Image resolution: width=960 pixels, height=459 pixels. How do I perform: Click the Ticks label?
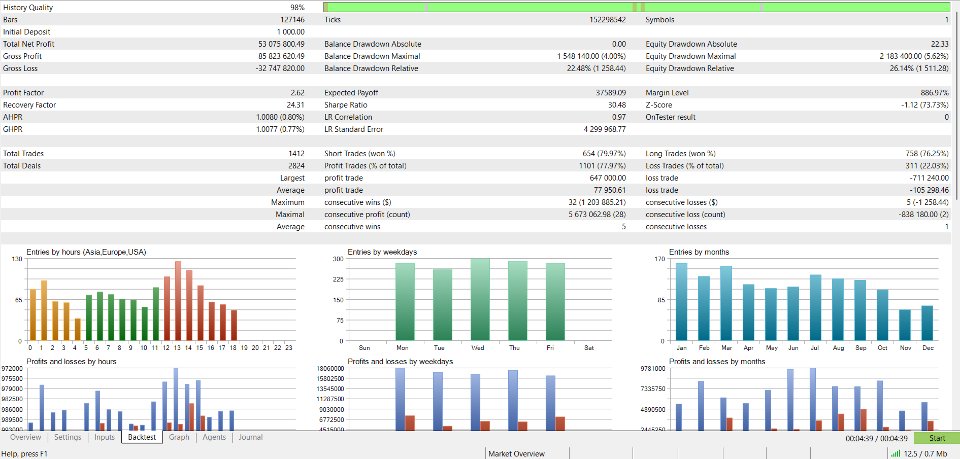[332, 20]
